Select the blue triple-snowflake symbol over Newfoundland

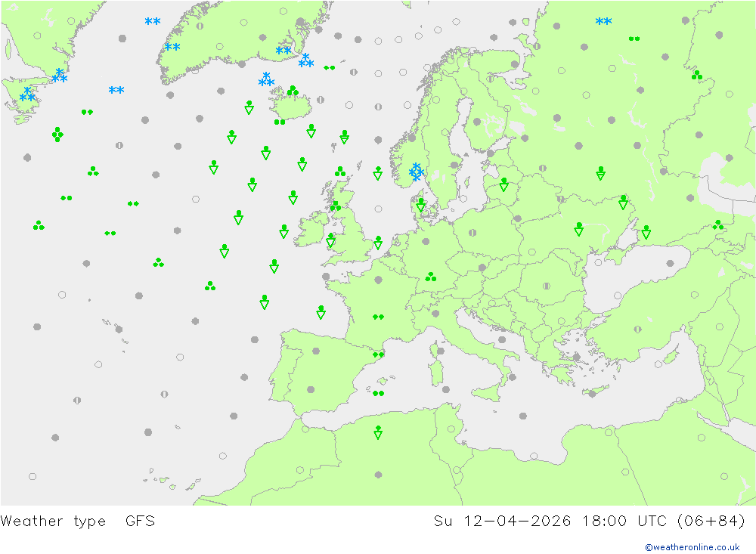(27, 94)
